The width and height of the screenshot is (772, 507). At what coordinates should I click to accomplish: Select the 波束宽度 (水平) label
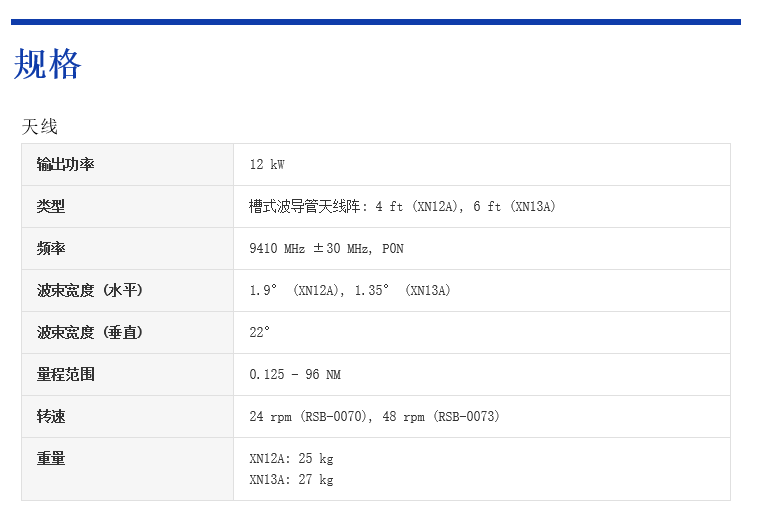(90, 291)
